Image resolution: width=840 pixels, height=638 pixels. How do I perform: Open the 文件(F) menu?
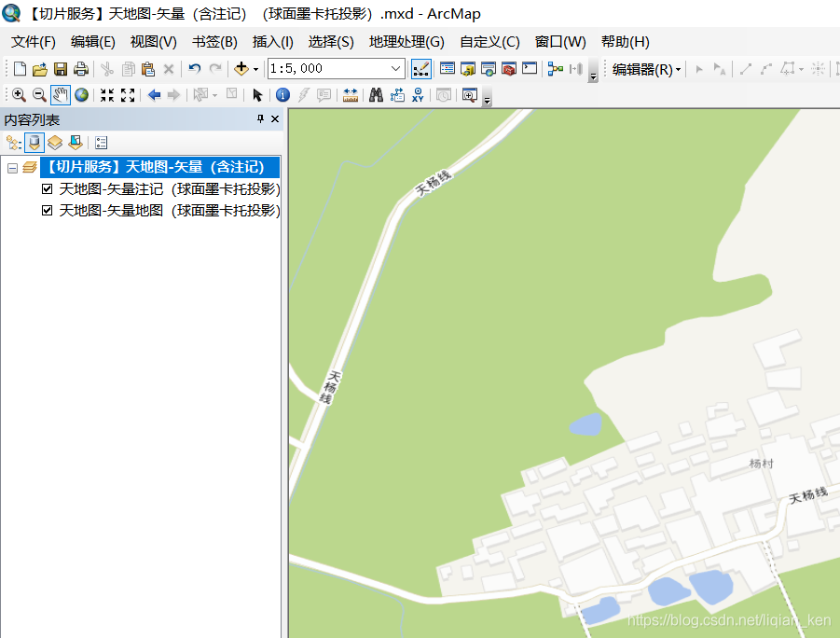pyautogui.click(x=34, y=42)
